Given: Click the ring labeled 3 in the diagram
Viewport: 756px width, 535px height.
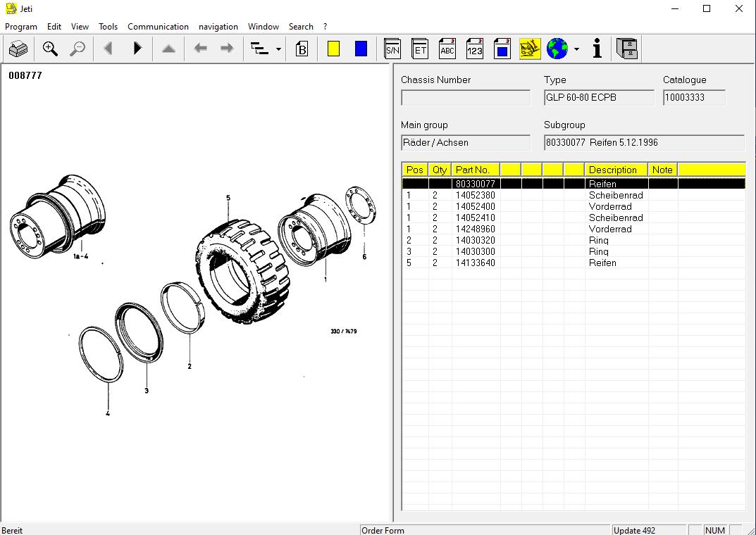Looking at the screenshot, I should [139, 332].
